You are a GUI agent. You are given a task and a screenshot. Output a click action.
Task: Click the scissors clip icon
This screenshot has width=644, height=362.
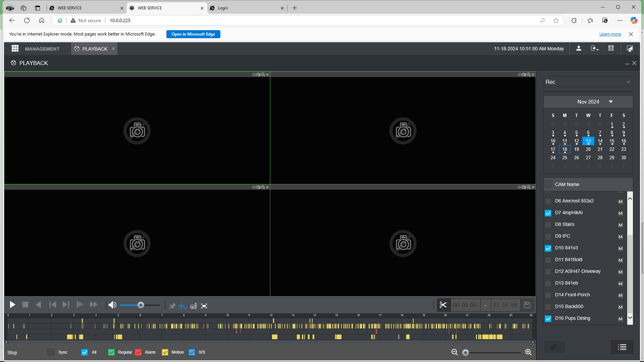tap(443, 305)
